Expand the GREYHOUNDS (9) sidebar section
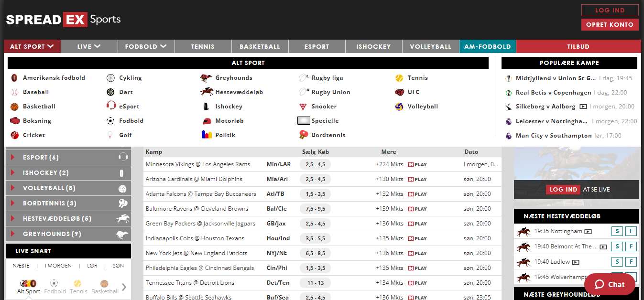 tap(68, 234)
